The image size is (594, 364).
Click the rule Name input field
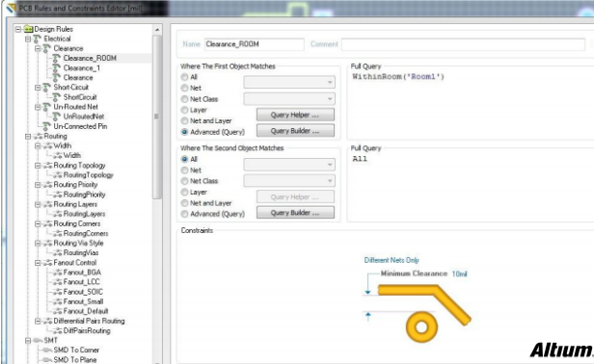coord(255,44)
